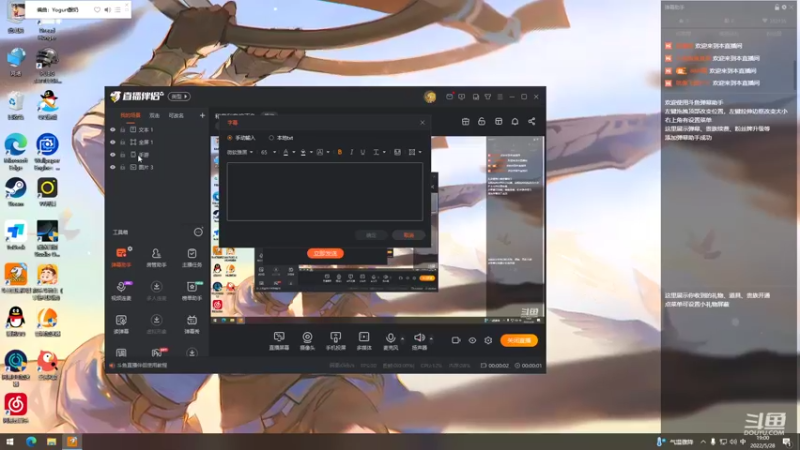This screenshot has width=800, height=450.
Task: Open the border style dropdown
Action: pyautogui.click(x=415, y=152)
